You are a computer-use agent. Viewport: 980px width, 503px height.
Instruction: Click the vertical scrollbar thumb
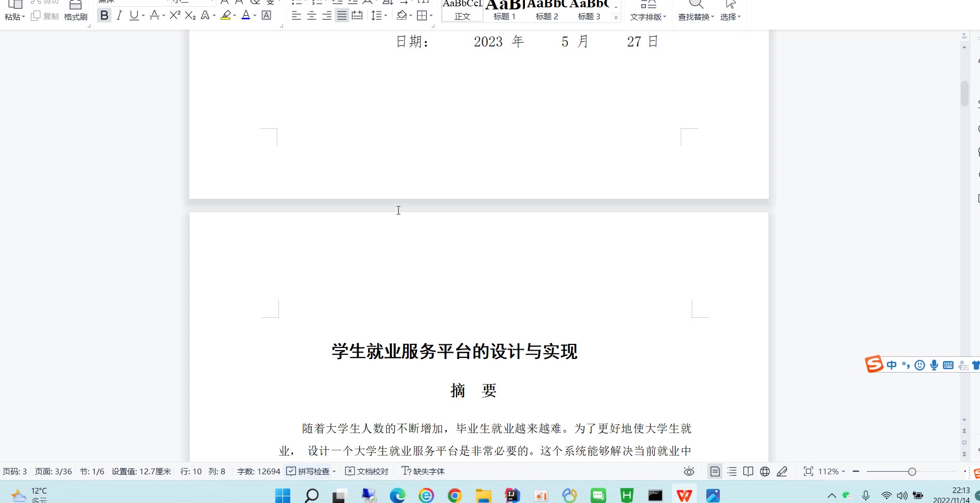click(x=964, y=94)
